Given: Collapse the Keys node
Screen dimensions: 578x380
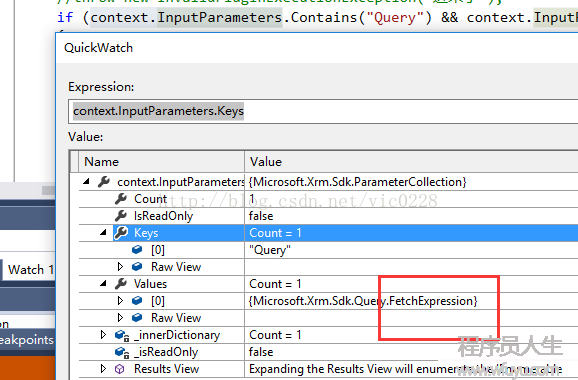Looking at the screenshot, I should coord(103,232).
